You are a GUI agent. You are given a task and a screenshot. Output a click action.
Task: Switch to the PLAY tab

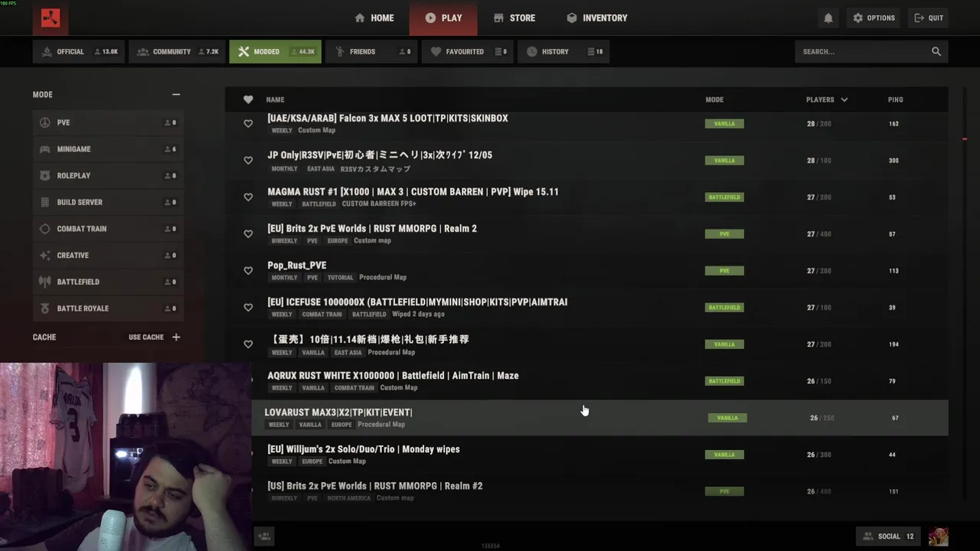pos(443,18)
